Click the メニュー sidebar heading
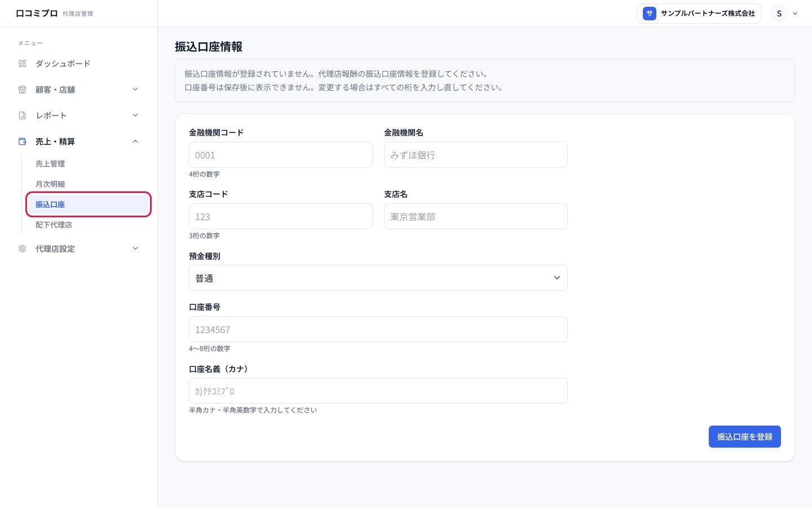Viewport: 812px width, 508px height. point(30,43)
